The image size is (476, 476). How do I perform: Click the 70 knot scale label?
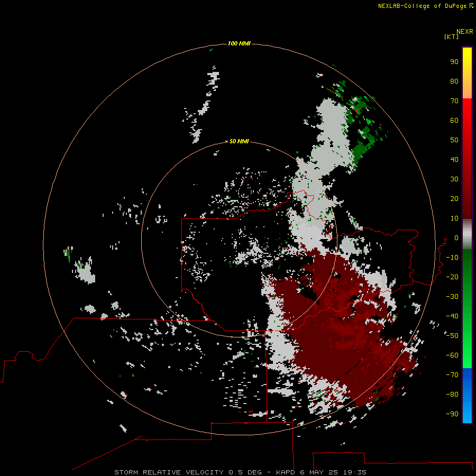point(454,101)
